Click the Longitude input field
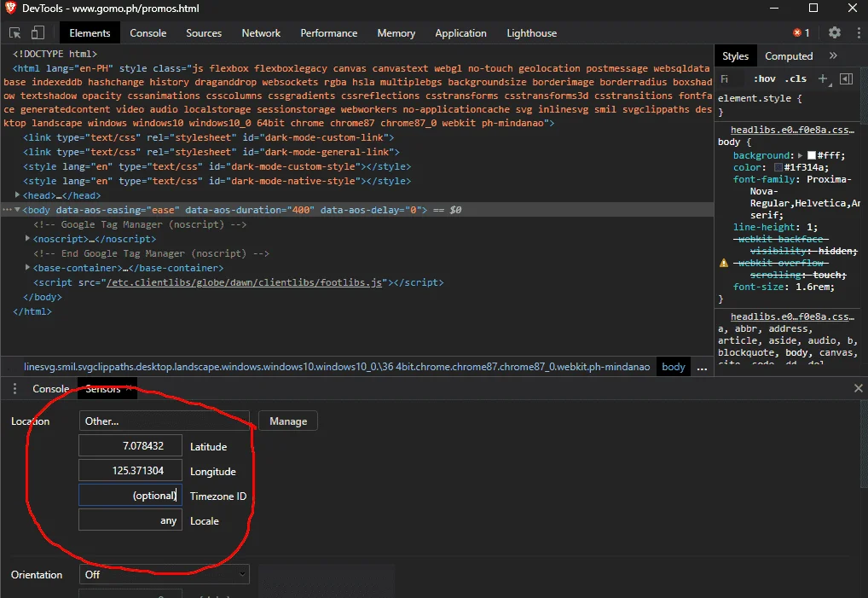 click(x=130, y=471)
